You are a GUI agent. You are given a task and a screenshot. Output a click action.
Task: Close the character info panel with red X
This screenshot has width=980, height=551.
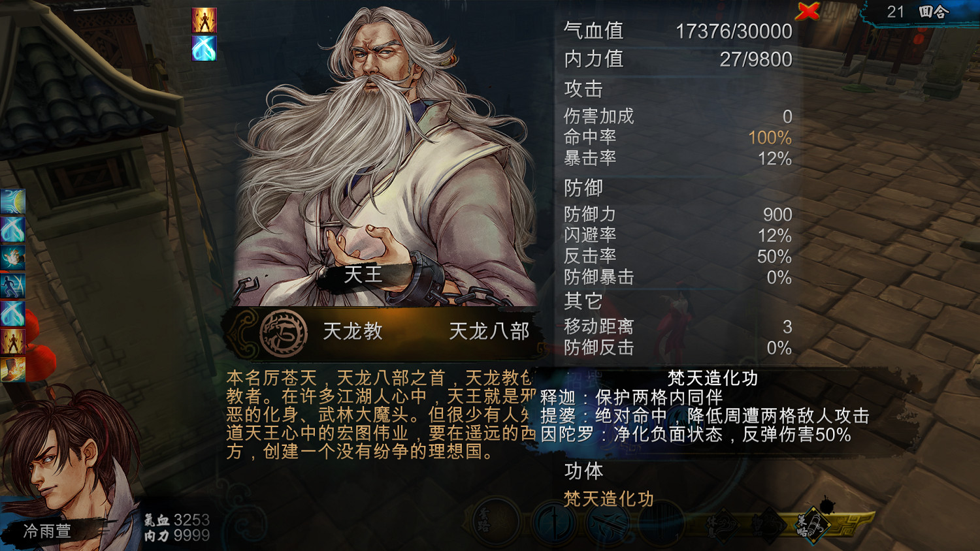808,11
